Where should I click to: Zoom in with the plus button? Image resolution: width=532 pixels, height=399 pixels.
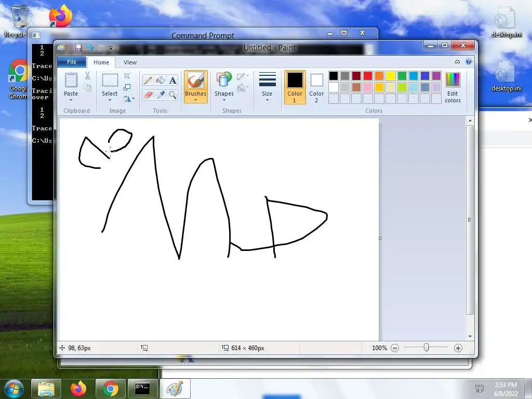tap(458, 348)
